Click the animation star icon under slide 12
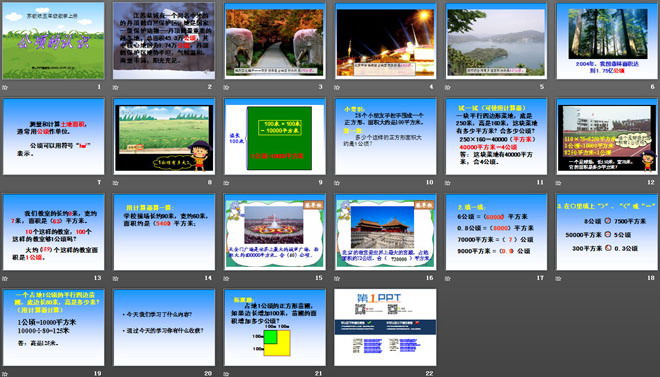 (559, 183)
